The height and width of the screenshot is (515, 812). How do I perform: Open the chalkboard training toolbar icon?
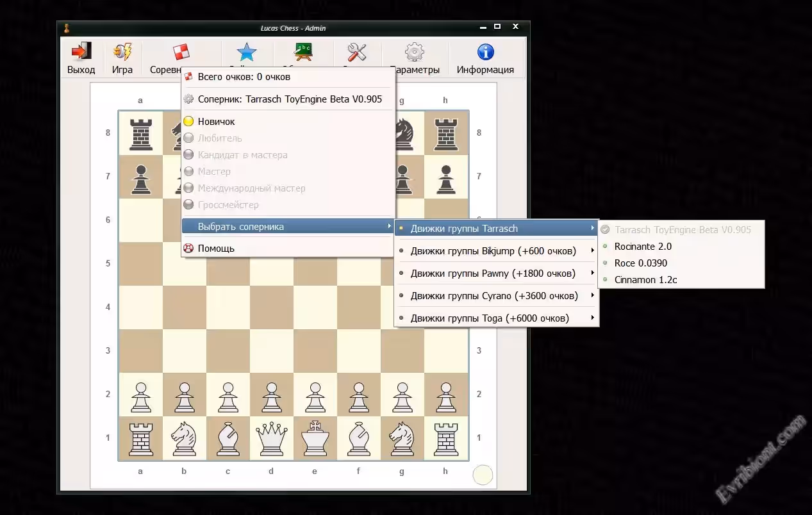(302, 53)
